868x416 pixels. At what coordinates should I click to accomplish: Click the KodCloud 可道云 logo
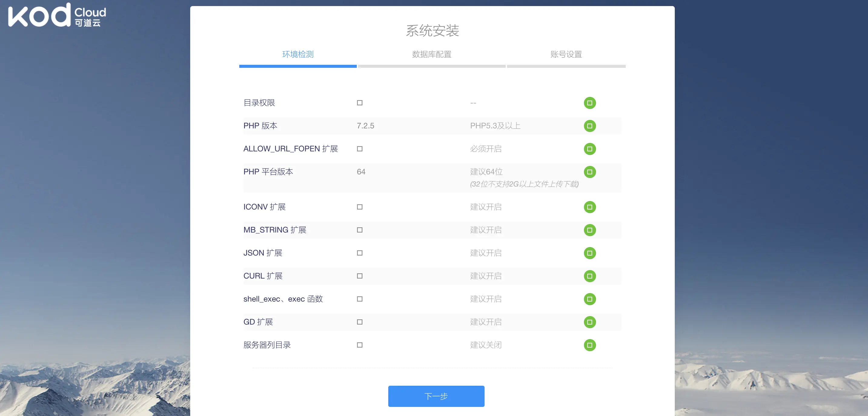(x=57, y=15)
